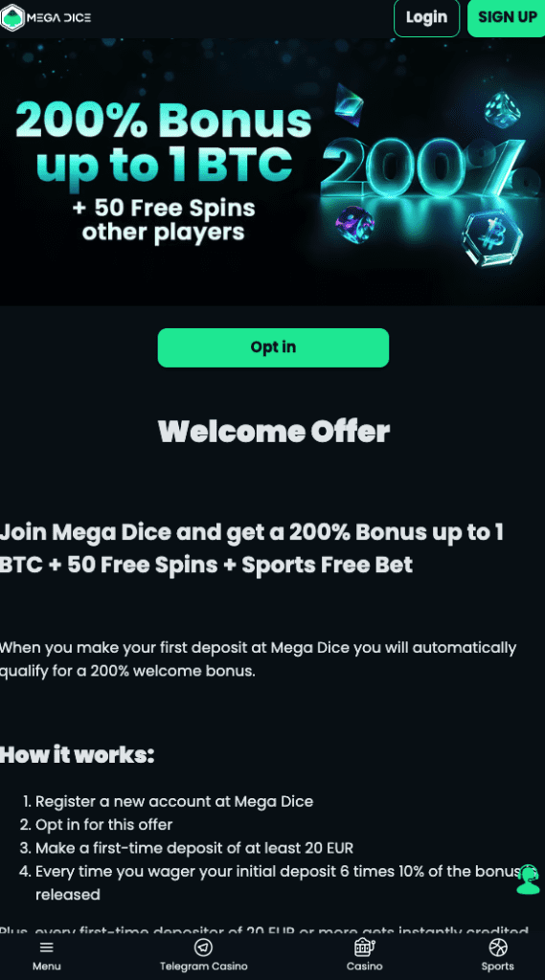Viewport: 545px width, 980px height.
Task: Click the MEGA DICE wordmark text
Action: pyautogui.click(x=58, y=17)
